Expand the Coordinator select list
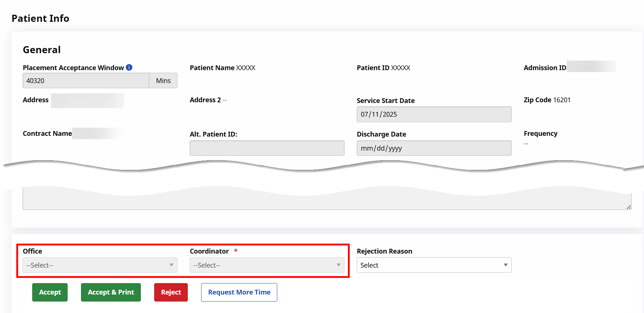This screenshot has height=313, width=644. [267, 265]
